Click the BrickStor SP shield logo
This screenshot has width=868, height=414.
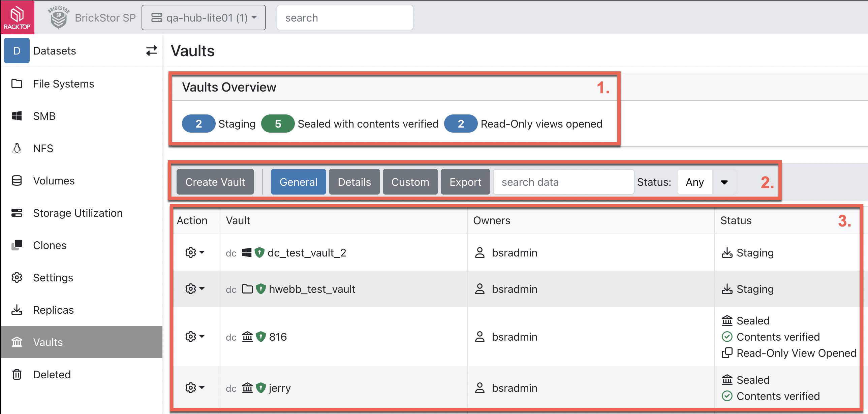pos(59,18)
